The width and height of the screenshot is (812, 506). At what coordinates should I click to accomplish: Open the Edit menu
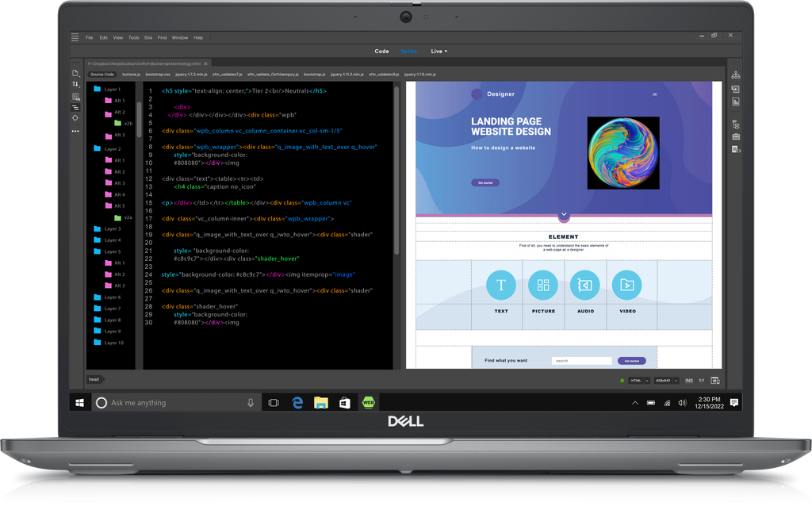tap(104, 38)
